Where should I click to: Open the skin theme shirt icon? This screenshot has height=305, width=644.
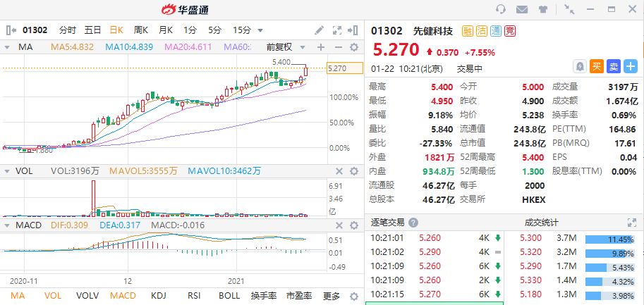543,9
